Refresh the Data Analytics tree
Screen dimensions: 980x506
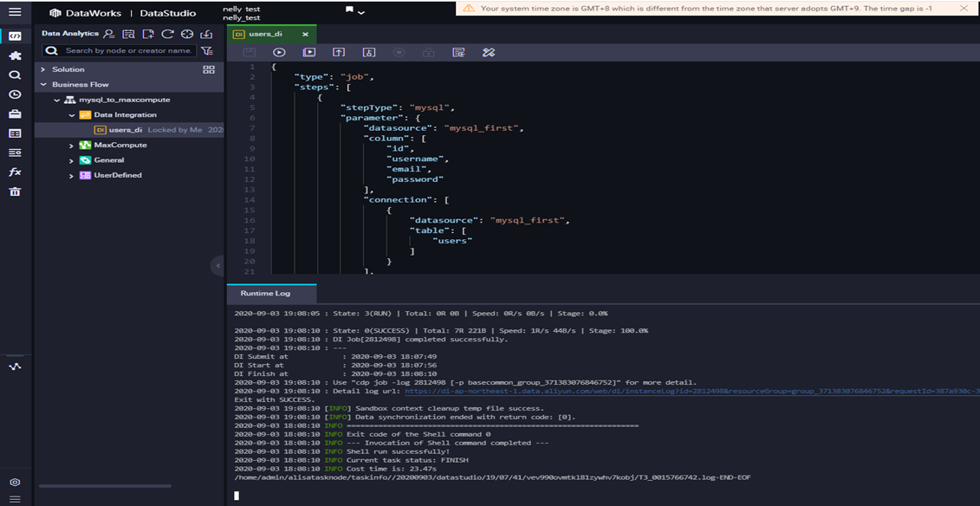tap(167, 34)
